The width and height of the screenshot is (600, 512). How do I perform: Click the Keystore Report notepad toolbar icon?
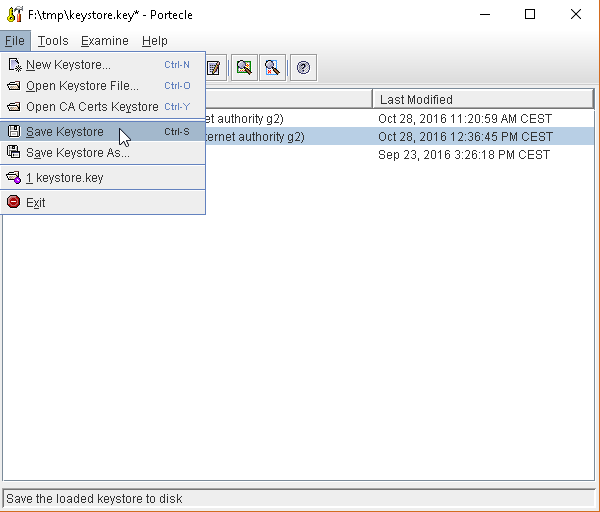tap(213, 68)
